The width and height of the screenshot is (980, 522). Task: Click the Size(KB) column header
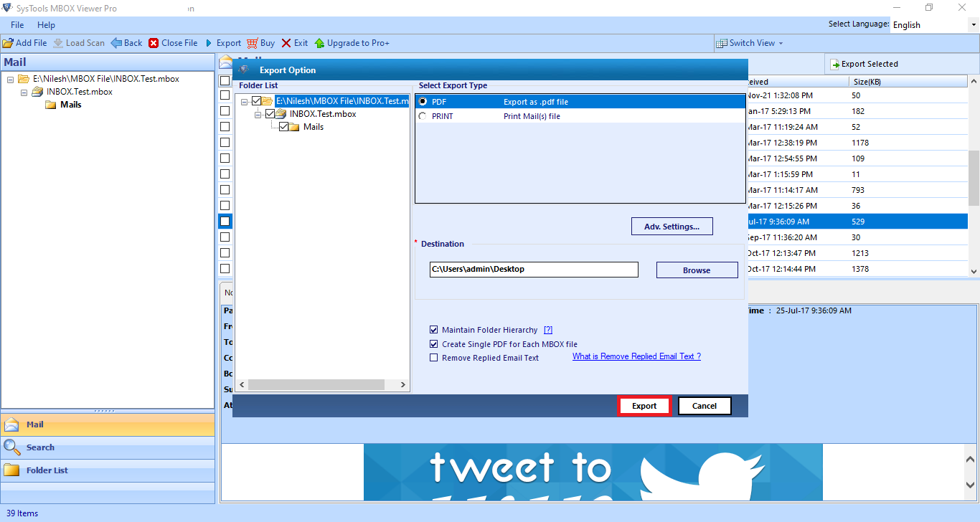tap(908, 82)
